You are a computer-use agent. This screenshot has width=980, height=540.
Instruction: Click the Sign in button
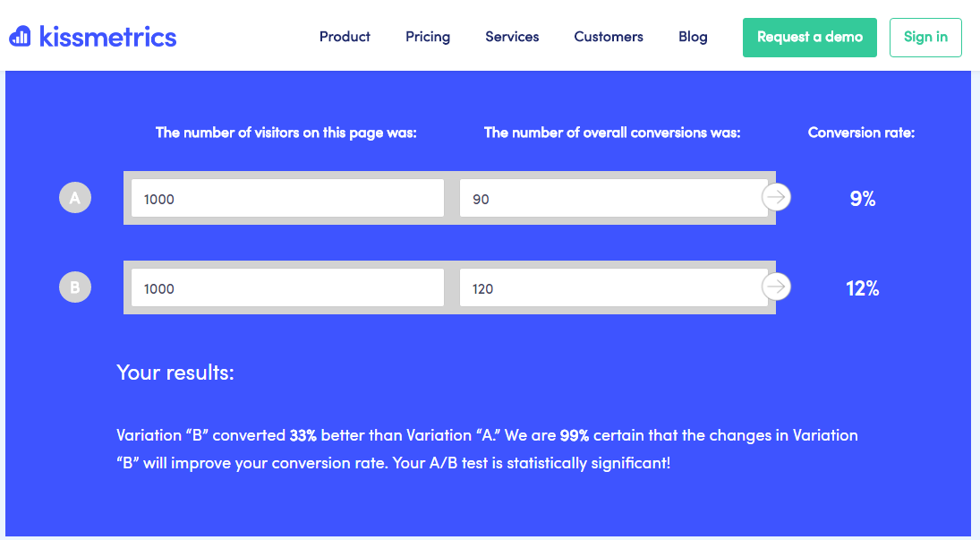(x=925, y=37)
